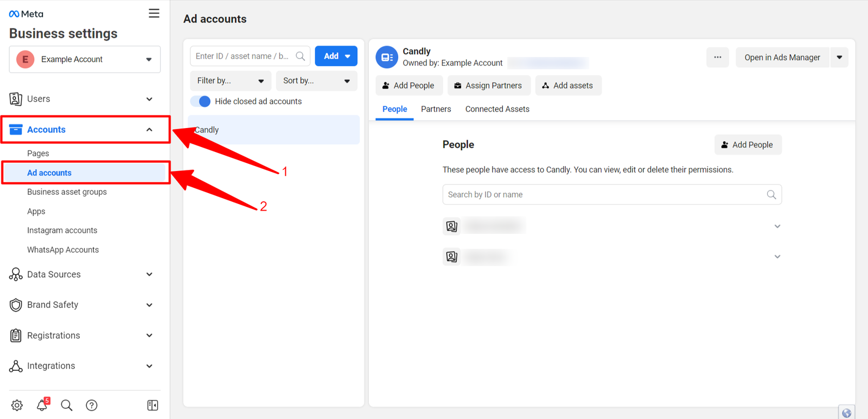Select Apps in Accounts menu
The image size is (868, 419).
pyautogui.click(x=36, y=211)
